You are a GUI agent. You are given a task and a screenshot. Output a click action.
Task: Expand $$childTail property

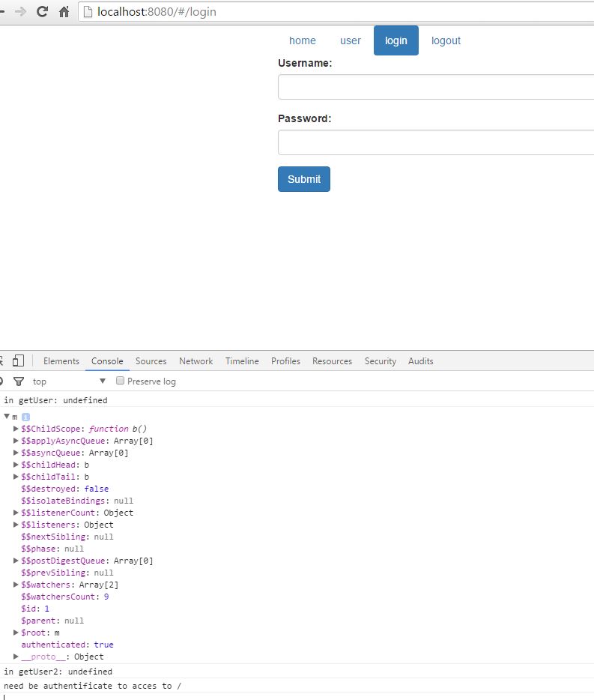16,477
